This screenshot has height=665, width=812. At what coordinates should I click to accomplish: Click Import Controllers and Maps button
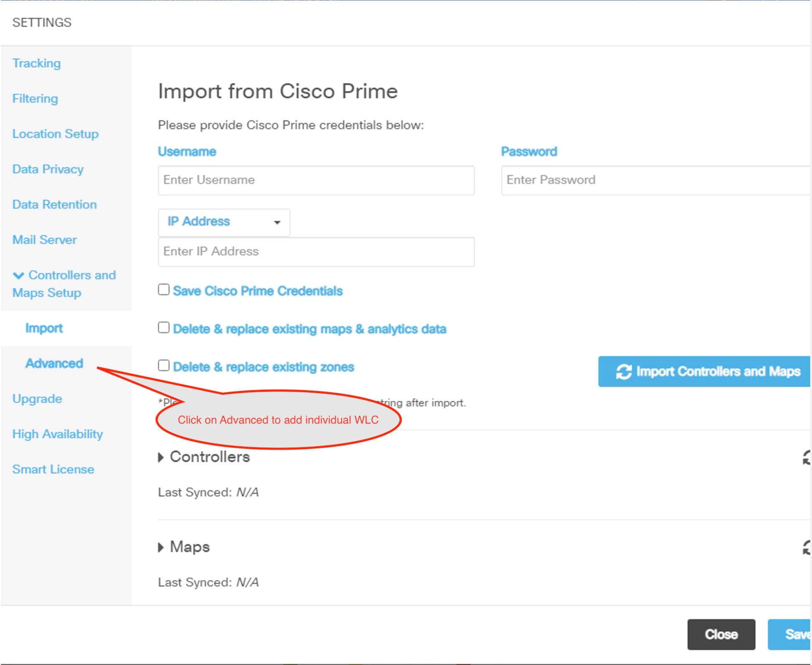coord(705,371)
